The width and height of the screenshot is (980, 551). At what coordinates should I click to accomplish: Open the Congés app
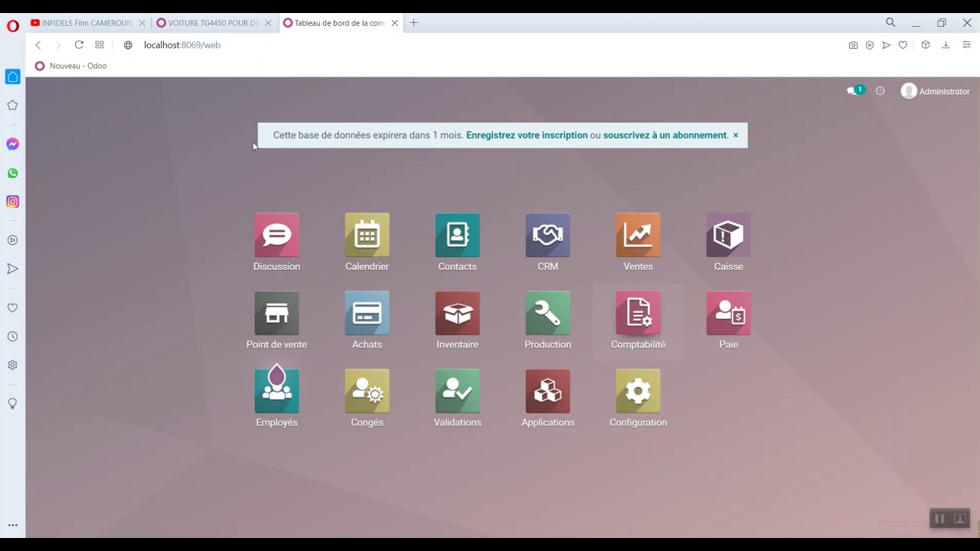click(367, 392)
